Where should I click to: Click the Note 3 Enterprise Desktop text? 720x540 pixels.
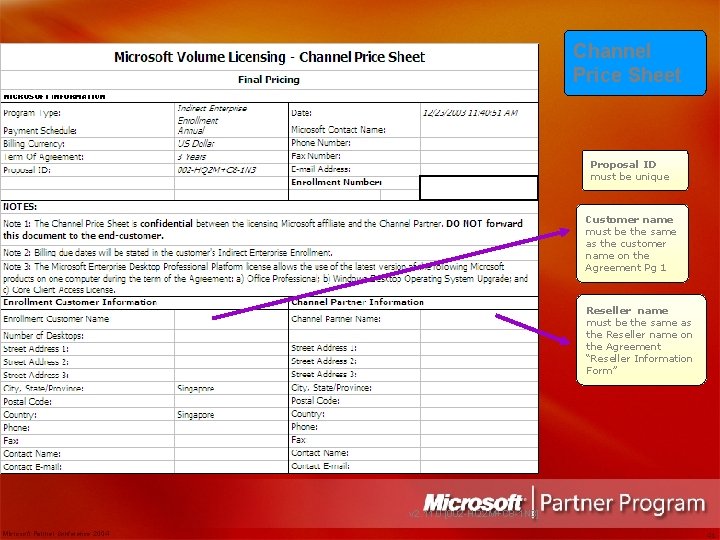coord(265,278)
